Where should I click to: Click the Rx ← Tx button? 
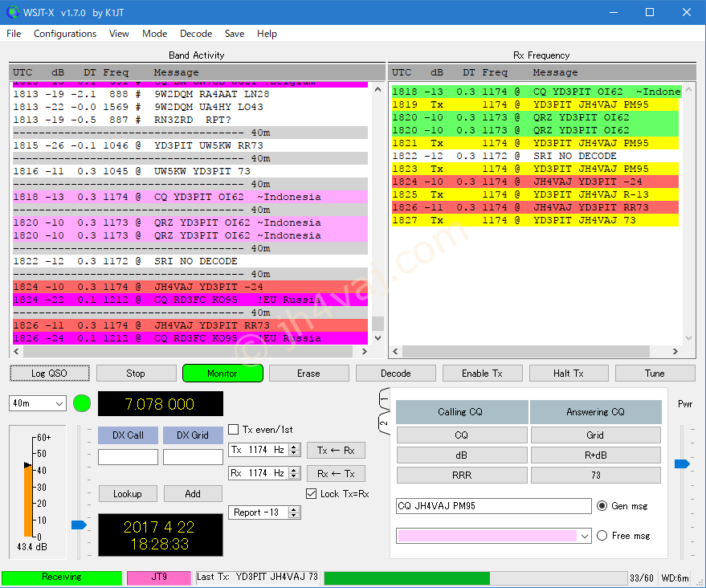336,474
